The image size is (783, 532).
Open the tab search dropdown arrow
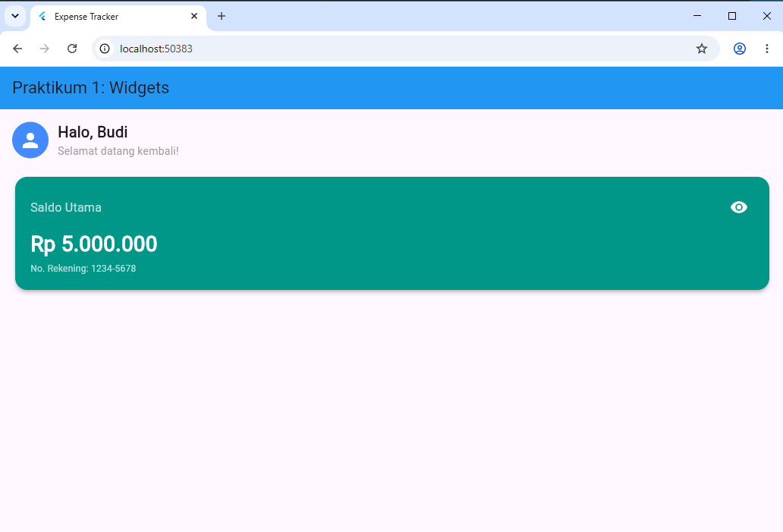click(x=15, y=16)
